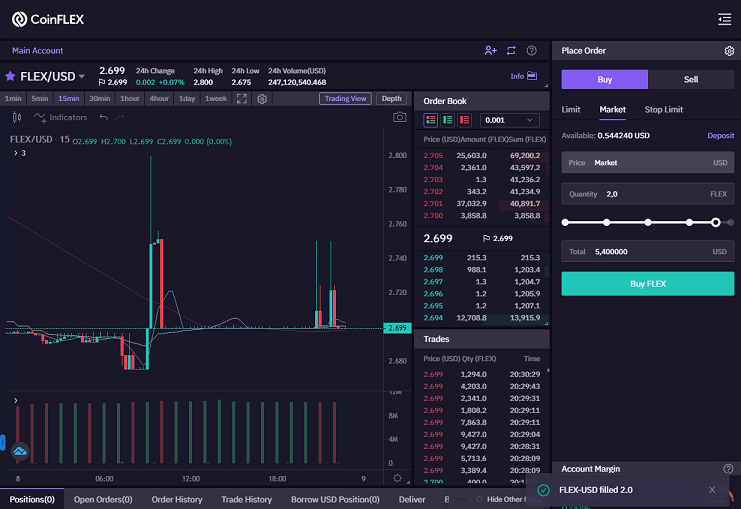Click the add user account icon

pos(491,51)
